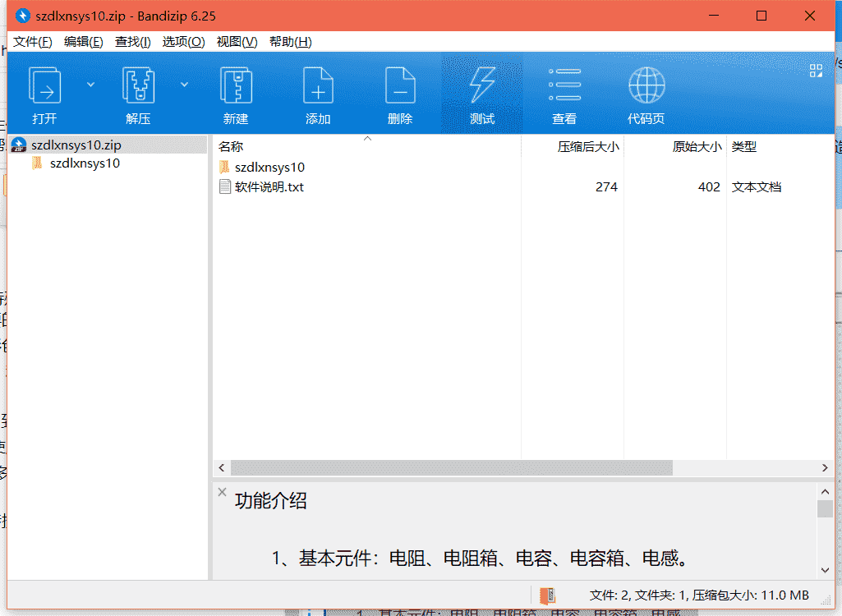Viewport: 842px width, 616px height.
Task: Open the 查找(I) menu
Action: 132,42
